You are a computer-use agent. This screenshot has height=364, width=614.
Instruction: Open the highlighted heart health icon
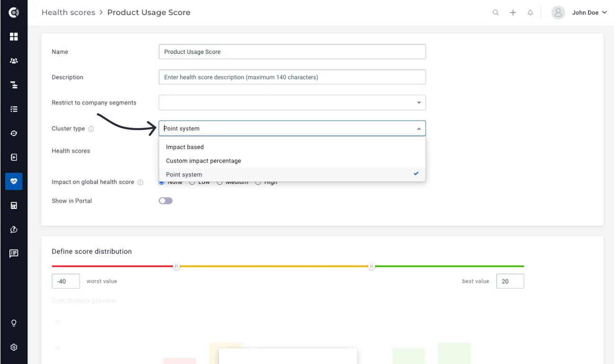click(x=14, y=181)
